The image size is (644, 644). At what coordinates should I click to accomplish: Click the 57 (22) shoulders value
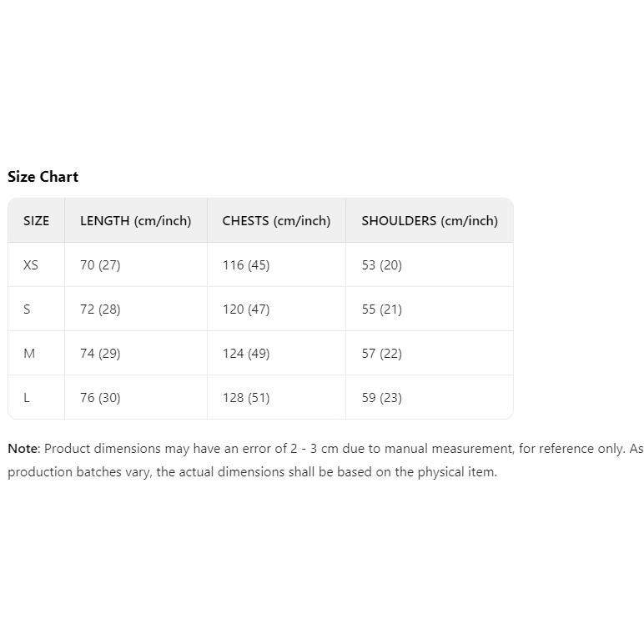tap(381, 354)
